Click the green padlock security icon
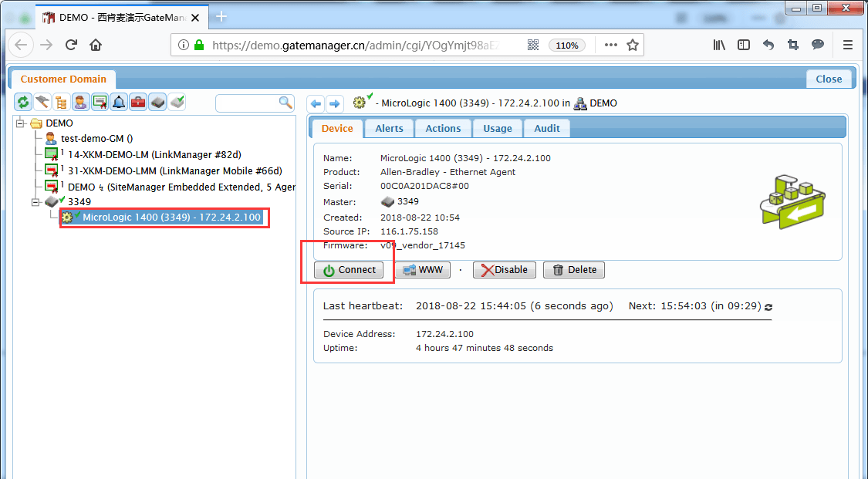The height and width of the screenshot is (479, 868). (199, 46)
